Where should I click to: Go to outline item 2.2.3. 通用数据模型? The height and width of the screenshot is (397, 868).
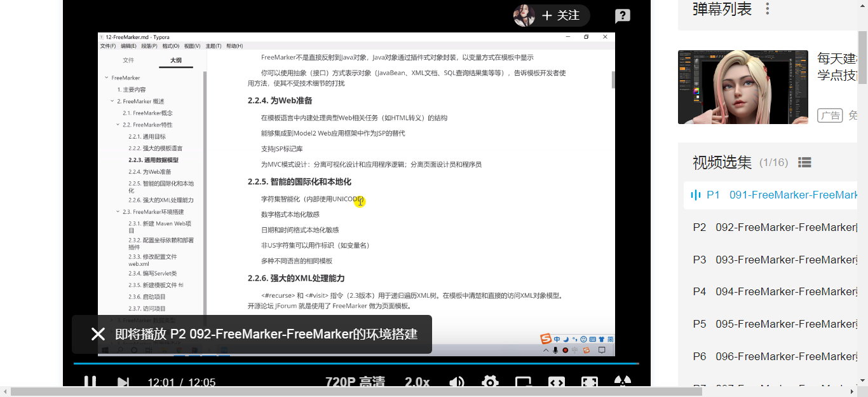[x=153, y=160]
